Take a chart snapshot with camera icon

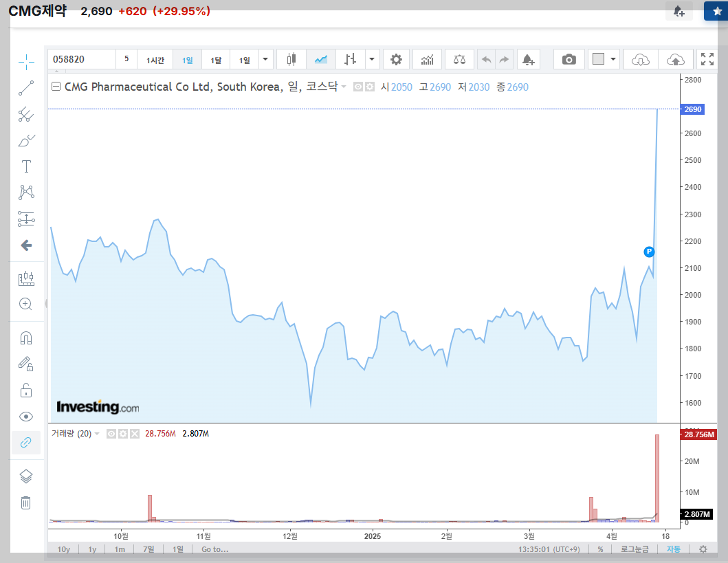click(x=569, y=59)
